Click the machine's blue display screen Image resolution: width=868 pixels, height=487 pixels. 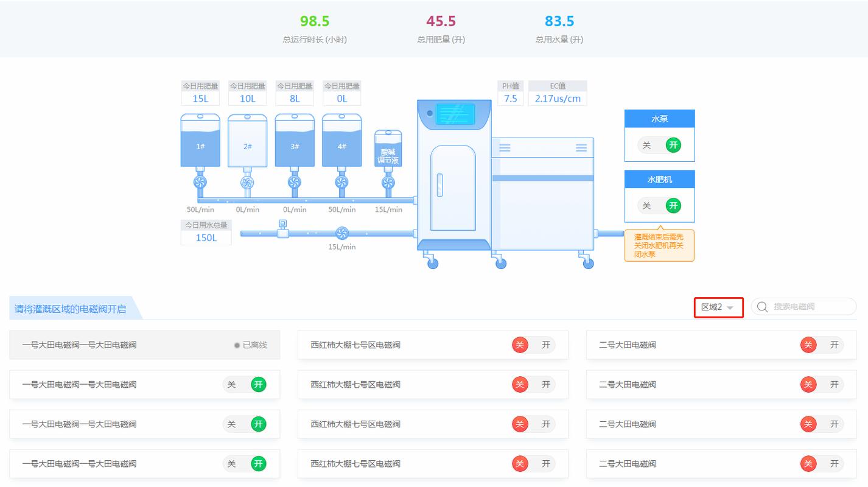(x=455, y=114)
